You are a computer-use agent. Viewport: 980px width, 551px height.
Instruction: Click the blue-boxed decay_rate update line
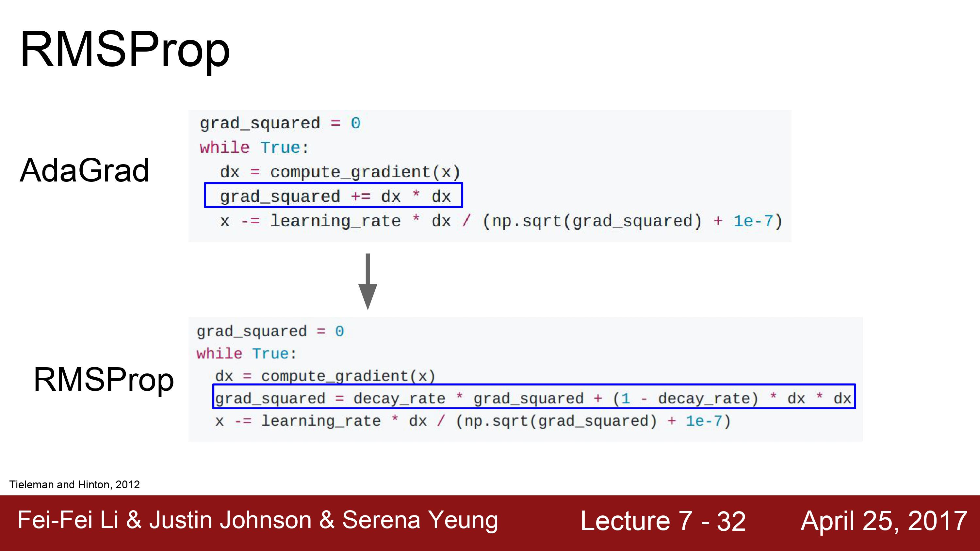[534, 397]
